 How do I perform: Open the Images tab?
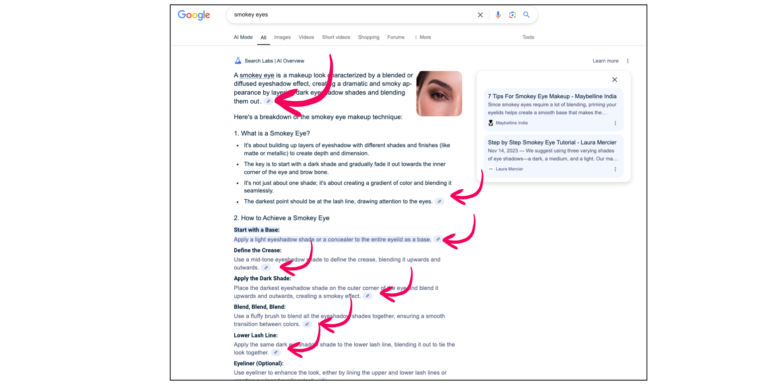282,37
